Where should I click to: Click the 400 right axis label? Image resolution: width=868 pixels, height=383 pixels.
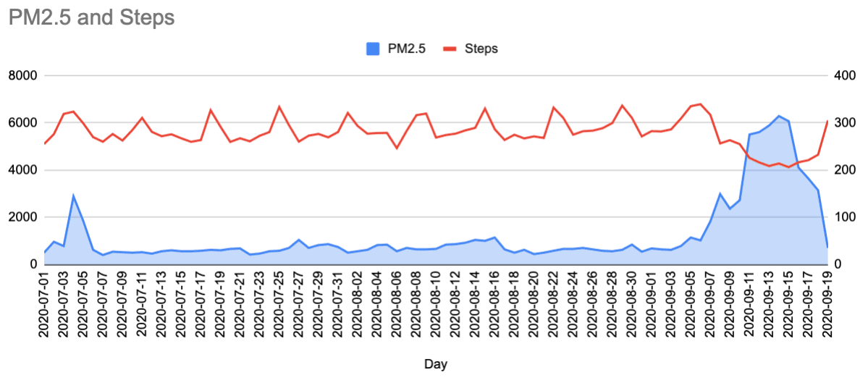(x=842, y=76)
